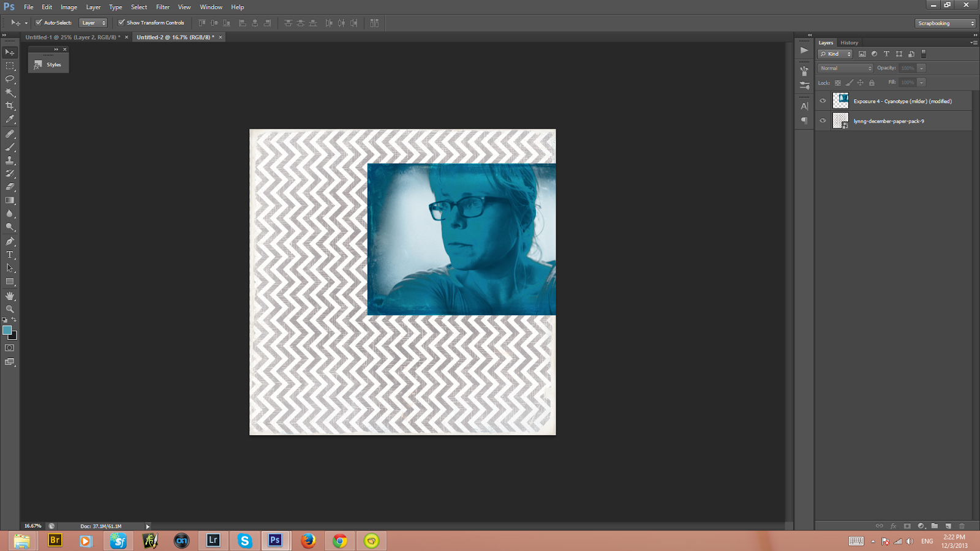Select the Rectangular Marquee tool
The width and height of the screenshot is (980, 551).
point(10,66)
